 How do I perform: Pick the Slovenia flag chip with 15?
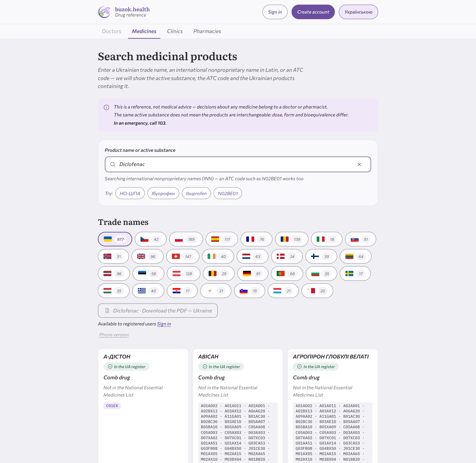coord(249,291)
